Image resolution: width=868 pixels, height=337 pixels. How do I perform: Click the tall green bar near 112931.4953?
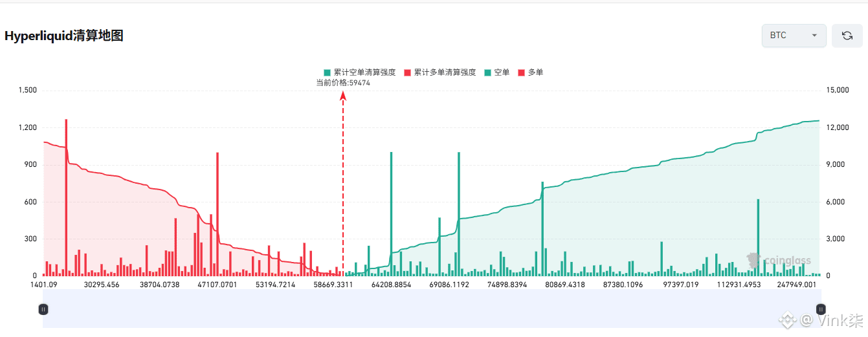tap(757, 238)
